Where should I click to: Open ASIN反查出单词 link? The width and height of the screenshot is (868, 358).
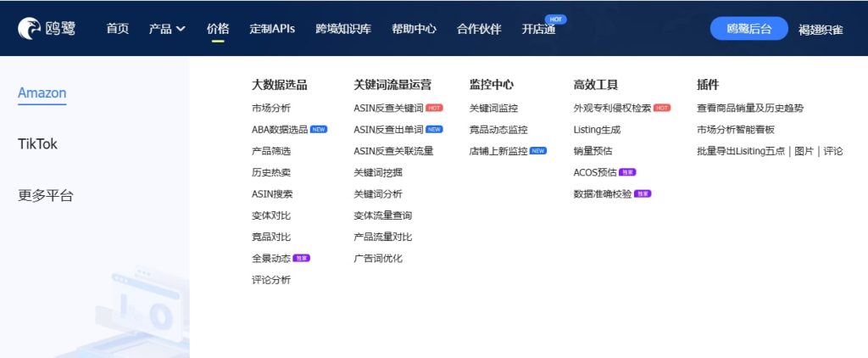(388, 130)
